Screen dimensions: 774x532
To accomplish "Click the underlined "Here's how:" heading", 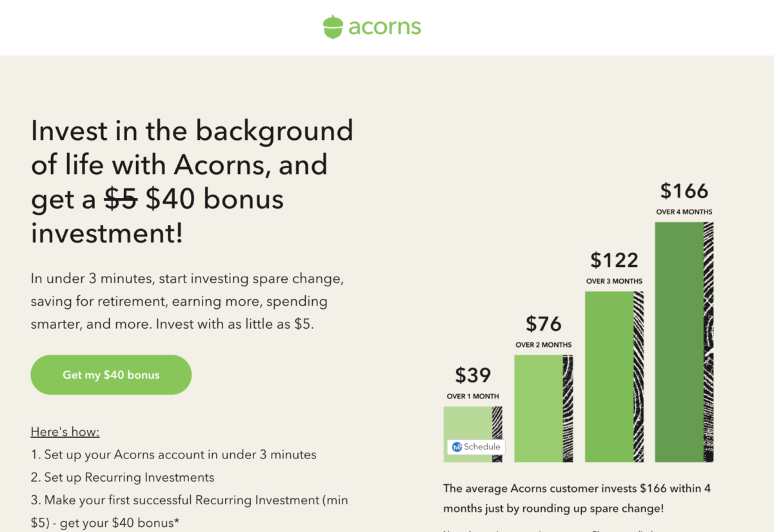I will [65, 432].
